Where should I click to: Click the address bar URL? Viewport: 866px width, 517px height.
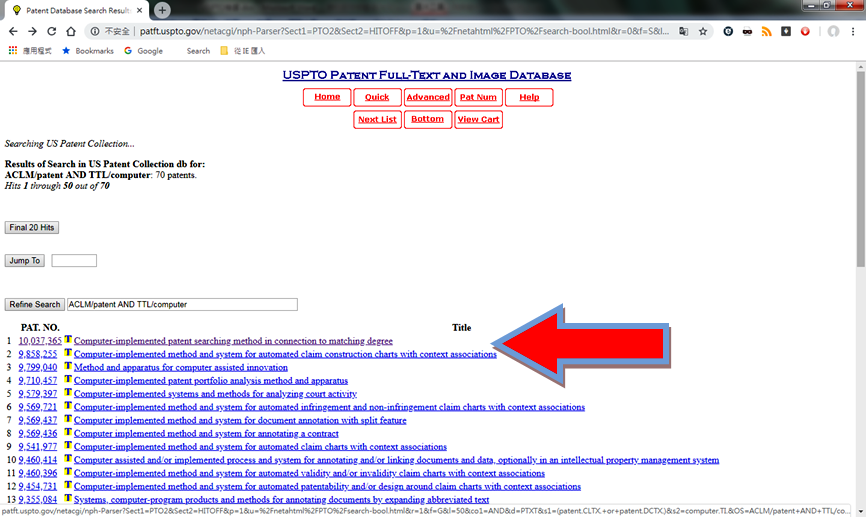point(404,31)
